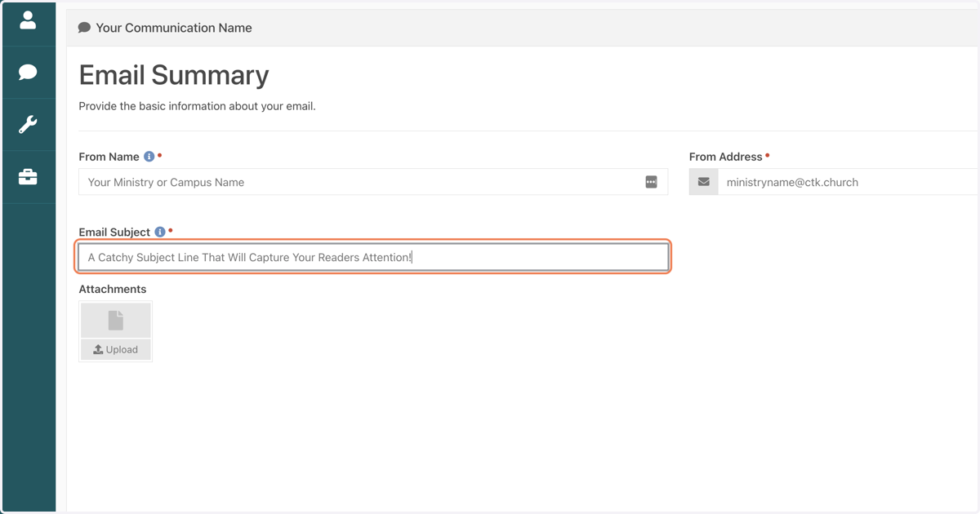Click the envelope icon beside From Address
Image resolution: width=980 pixels, height=514 pixels.
coord(703,182)
